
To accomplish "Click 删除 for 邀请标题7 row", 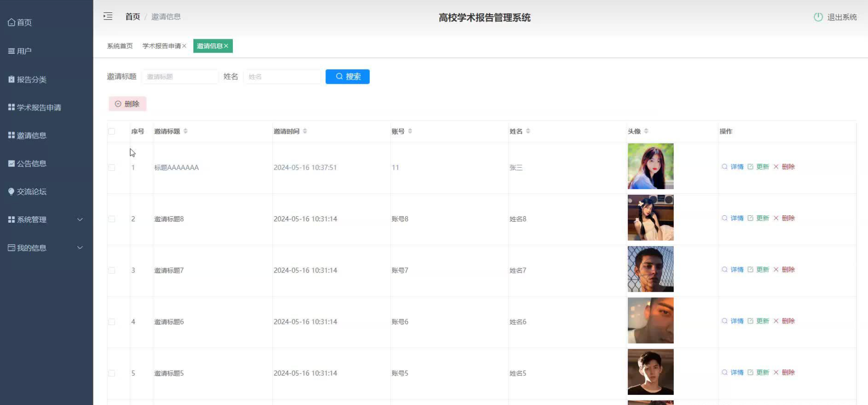I will click(x=784, y=269).
